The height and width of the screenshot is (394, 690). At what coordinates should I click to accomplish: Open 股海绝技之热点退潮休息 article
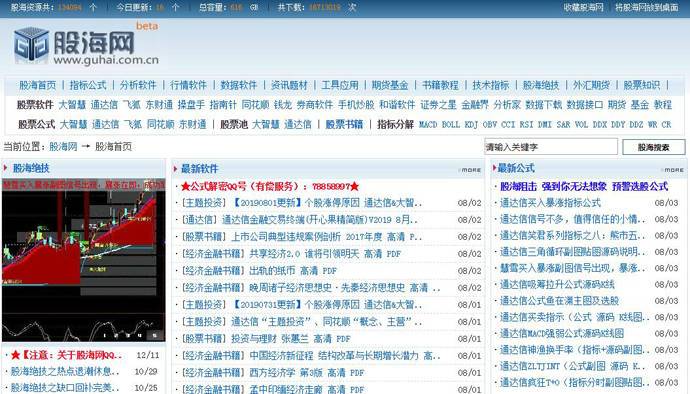(65, 371)
